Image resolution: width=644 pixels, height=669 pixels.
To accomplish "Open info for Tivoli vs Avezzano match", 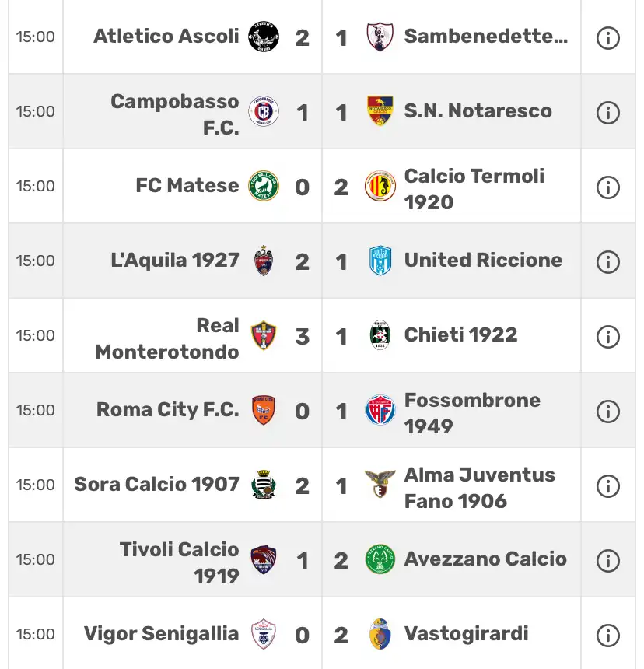I will (x=607, y=561).
